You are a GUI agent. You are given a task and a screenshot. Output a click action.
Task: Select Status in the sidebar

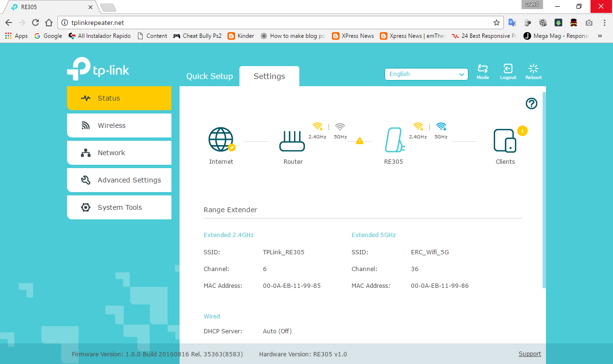click(x=119, y=98)
